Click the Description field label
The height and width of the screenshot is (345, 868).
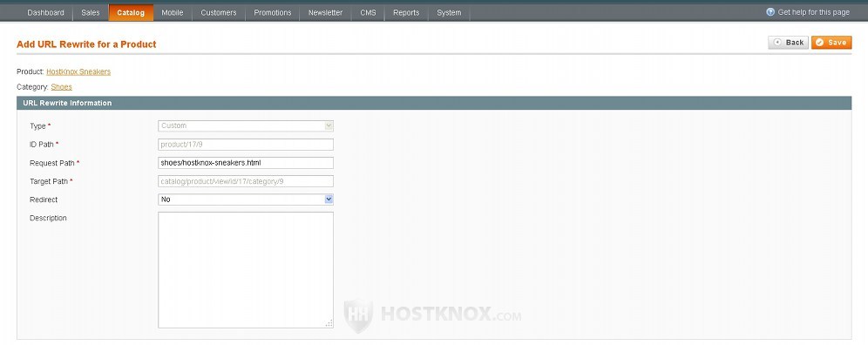click(48, 218)
